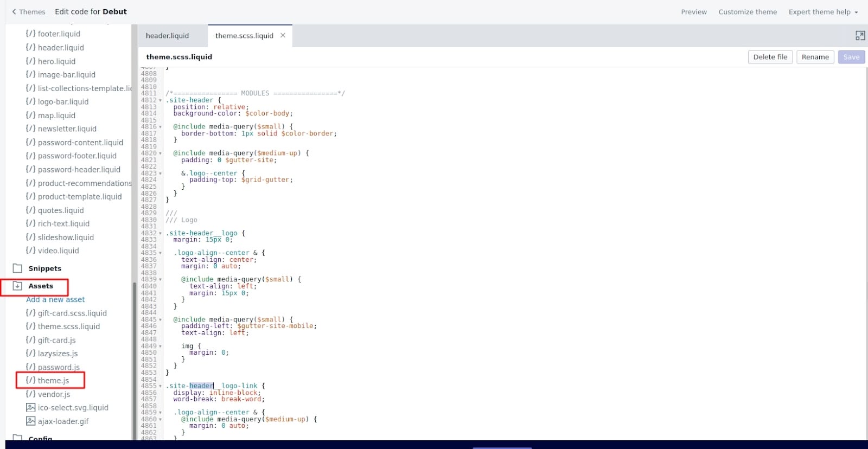Click the Delete file button

click(770, 57)
